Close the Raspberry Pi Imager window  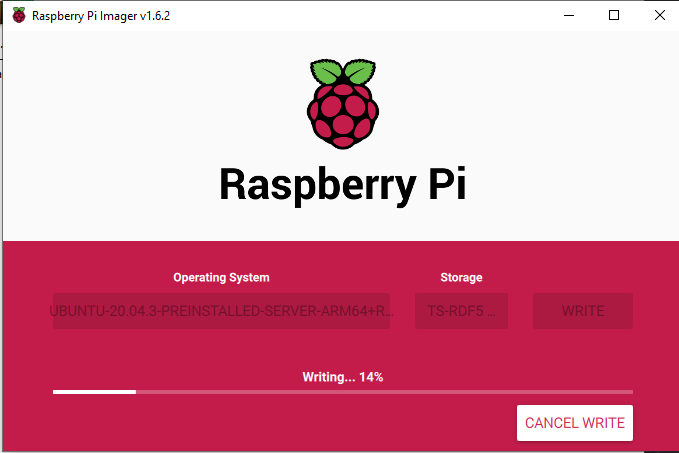(660, 16)
